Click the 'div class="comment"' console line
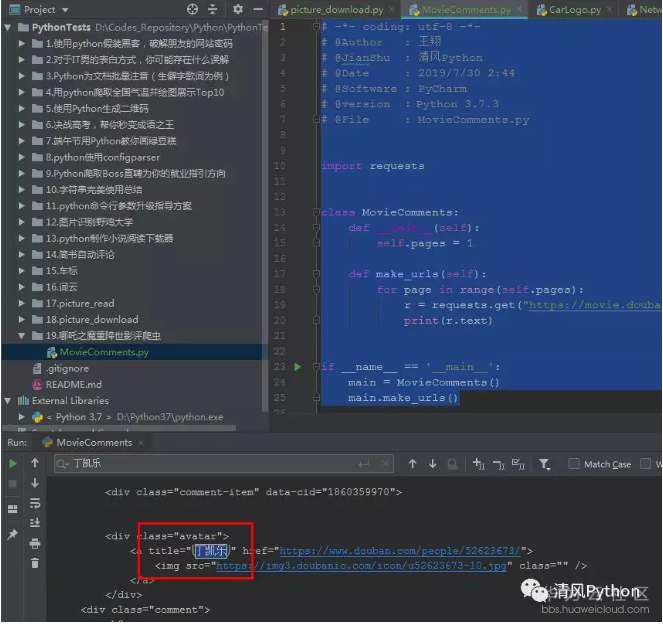 (x=145, y=610)
